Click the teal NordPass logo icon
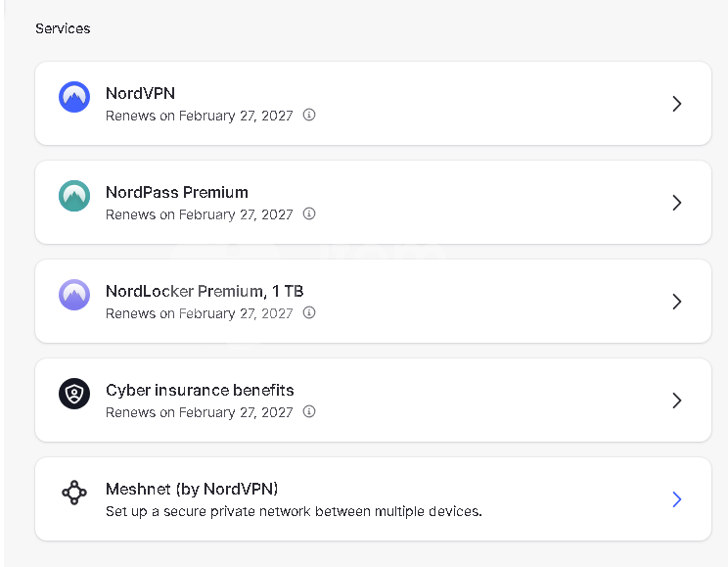The image size is (728, 567). pyautogui.click(x=74, y=196)
